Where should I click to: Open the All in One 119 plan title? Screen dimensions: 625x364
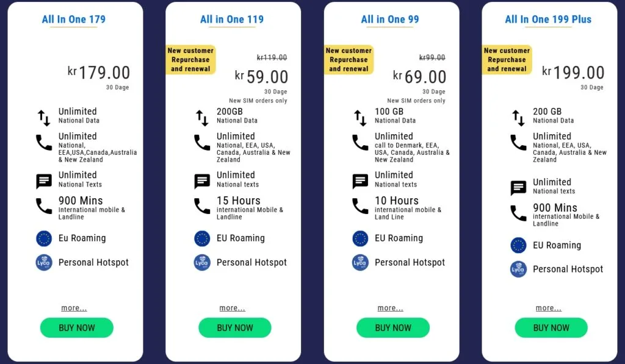tap(232, 20)
